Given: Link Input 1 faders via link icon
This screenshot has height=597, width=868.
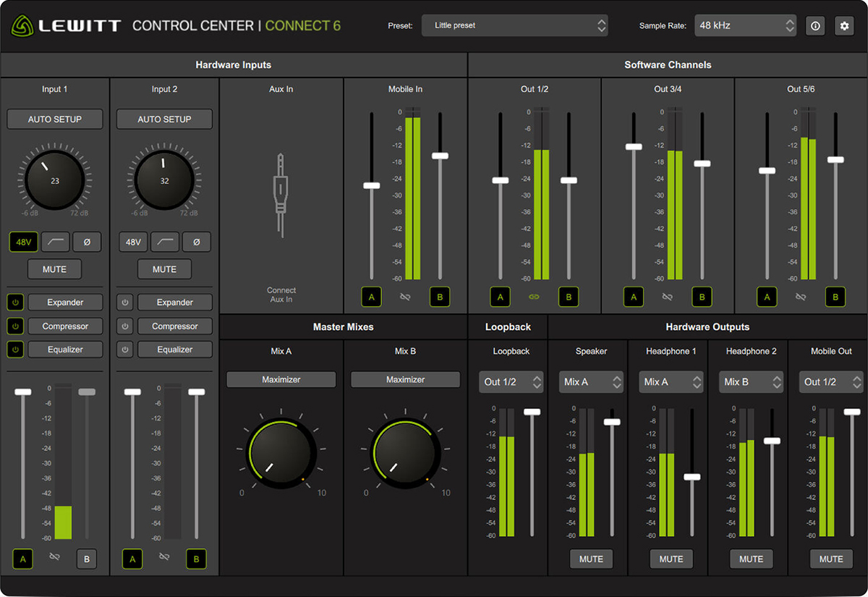Looking at the screenshot, I should [x=54, y=556].
